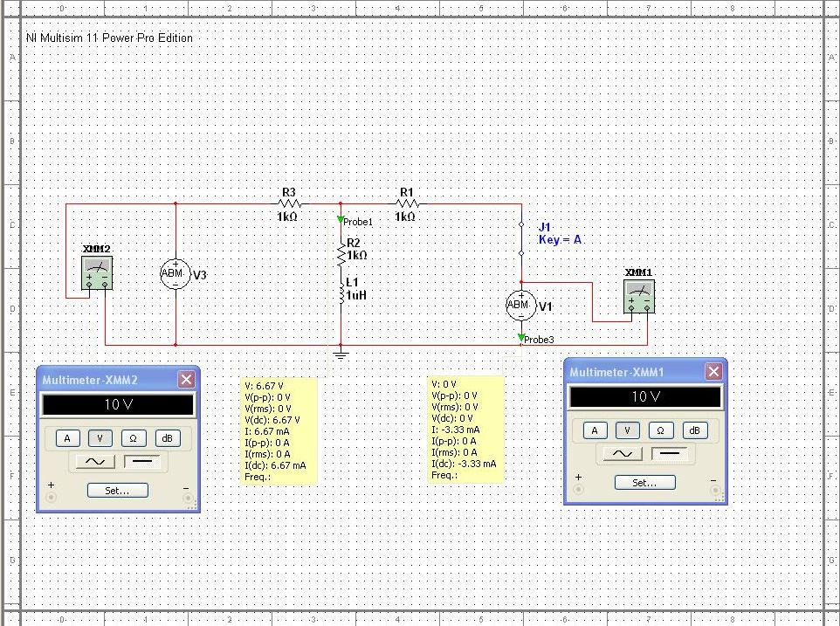
Task: Select the green Probe1 arrow marker
Action: 341,220
